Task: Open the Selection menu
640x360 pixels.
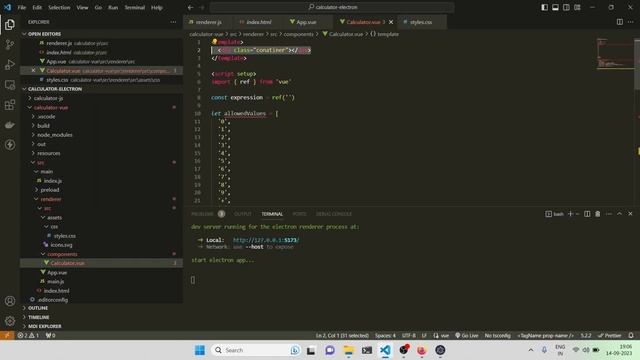Action: (x=59, y=7)
